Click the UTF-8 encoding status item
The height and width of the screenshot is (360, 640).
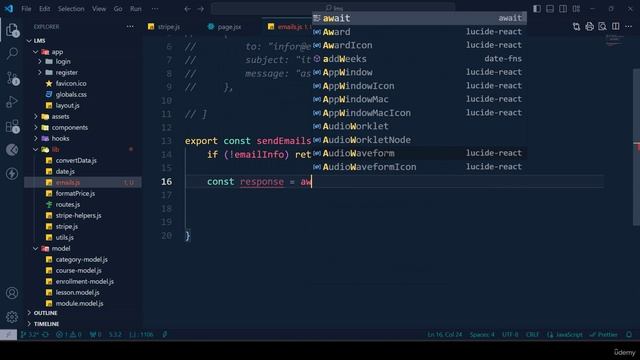(510, 334)
